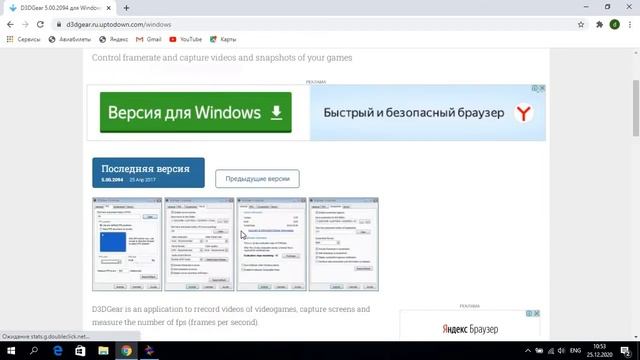Open Chrome three-dot menu
The width and height of the screenshot is (640, 360).
630,24
